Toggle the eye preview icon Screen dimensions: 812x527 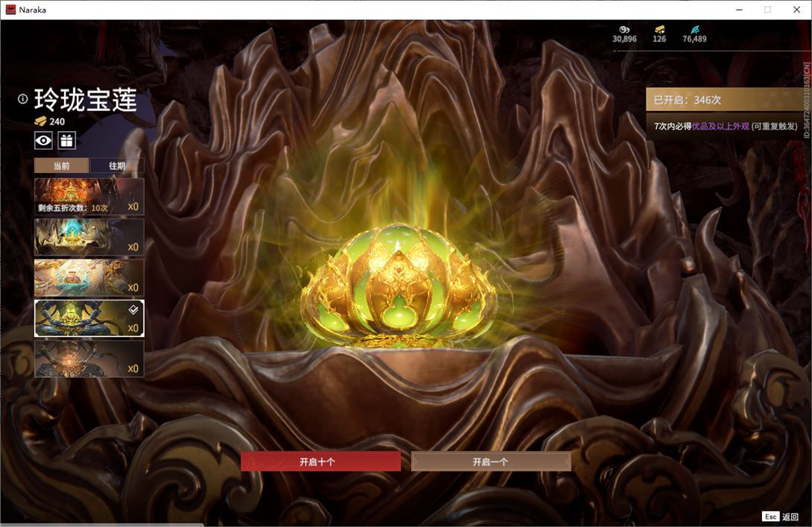point(43,140)
